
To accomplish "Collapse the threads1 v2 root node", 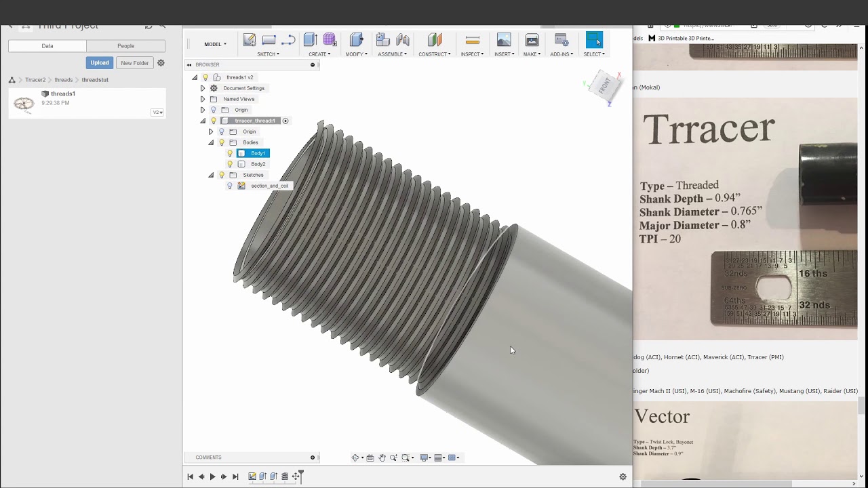I will tap(195, 77).
